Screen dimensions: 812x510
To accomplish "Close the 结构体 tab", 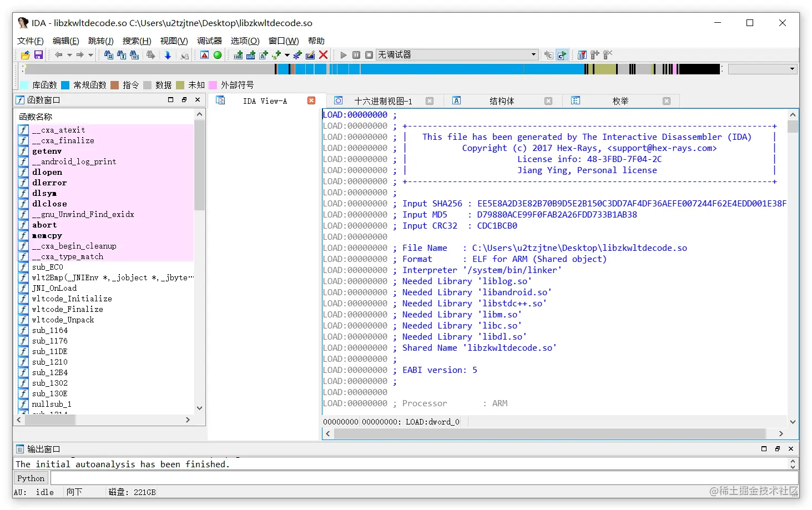I will pyautogui.click(x=548, y=101).
